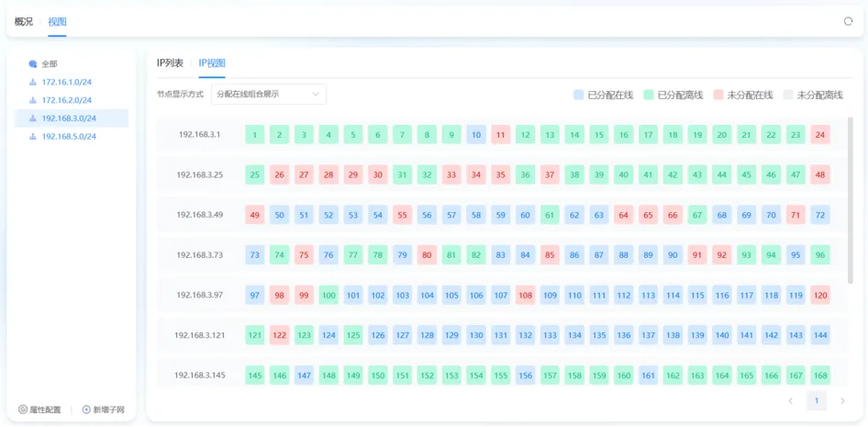Image resolution: width=868 pixels, height=427 pixels.
Task: Select subnet 172.16.2.0/24 in the tree
Action: tap(67, 100)
